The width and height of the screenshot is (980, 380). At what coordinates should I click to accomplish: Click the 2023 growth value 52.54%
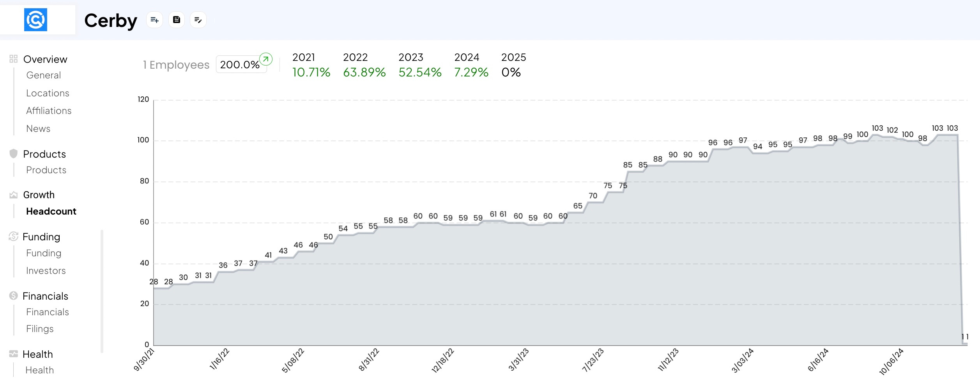420,73
